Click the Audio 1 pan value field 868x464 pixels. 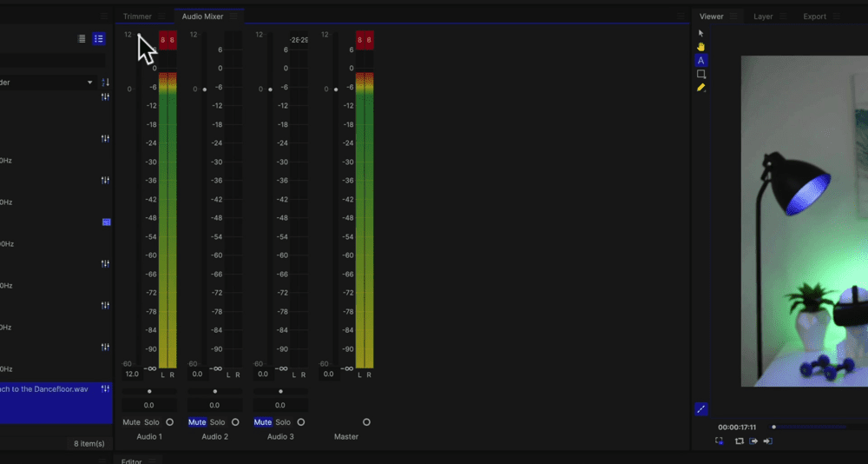tap(149, 405)
